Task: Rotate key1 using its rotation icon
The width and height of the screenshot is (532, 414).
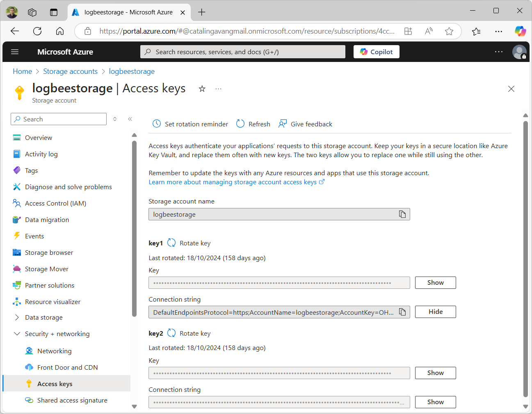Action: tap(171, 242)
